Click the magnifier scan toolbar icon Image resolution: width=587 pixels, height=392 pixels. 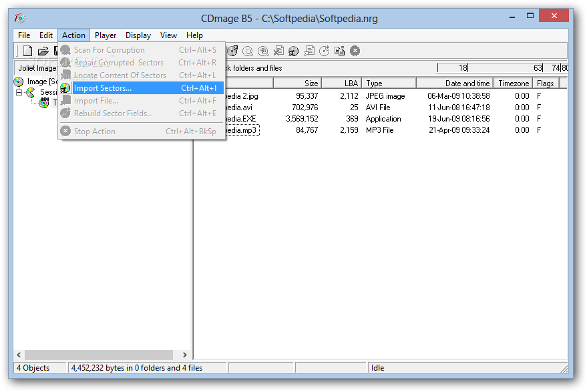pos(248,51)
